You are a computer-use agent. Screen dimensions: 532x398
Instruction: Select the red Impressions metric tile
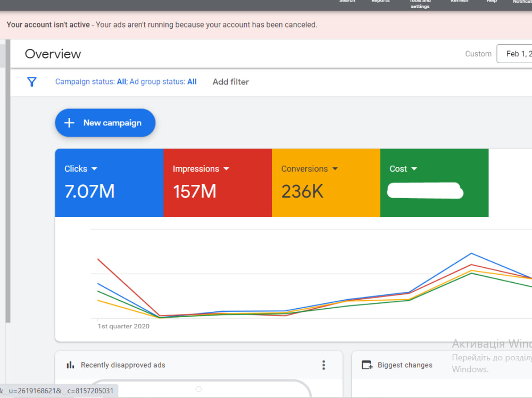218,183
